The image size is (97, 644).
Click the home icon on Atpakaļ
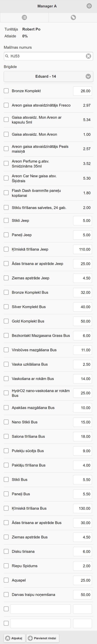click(x=8, y=638)
